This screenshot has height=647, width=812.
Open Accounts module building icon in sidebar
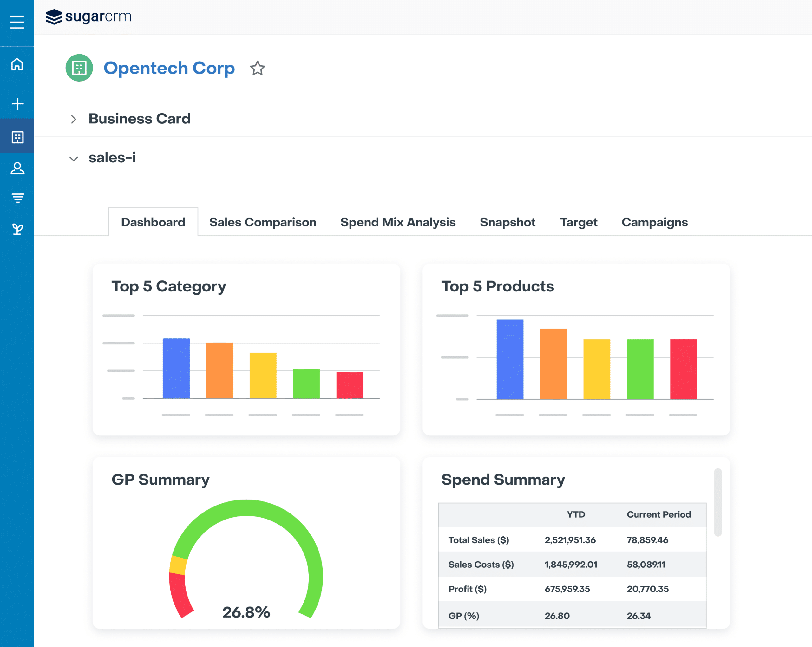click(x=17, y=137)
